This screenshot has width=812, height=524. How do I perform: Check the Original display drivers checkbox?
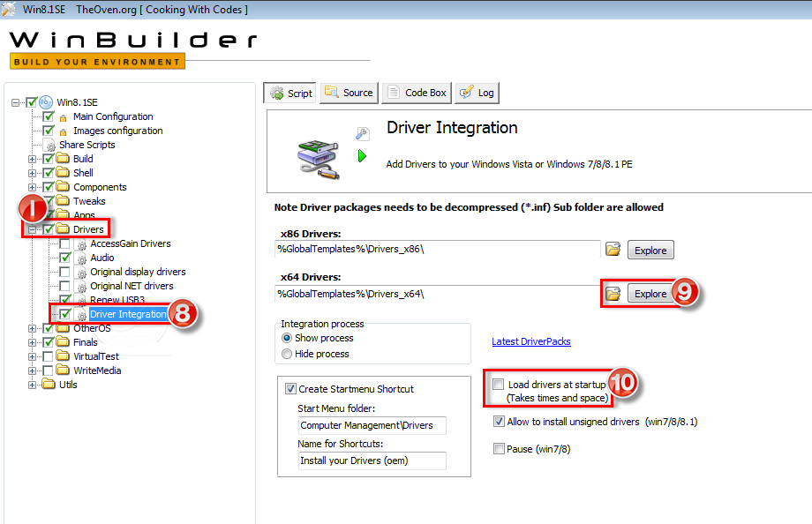pos(64,272)
